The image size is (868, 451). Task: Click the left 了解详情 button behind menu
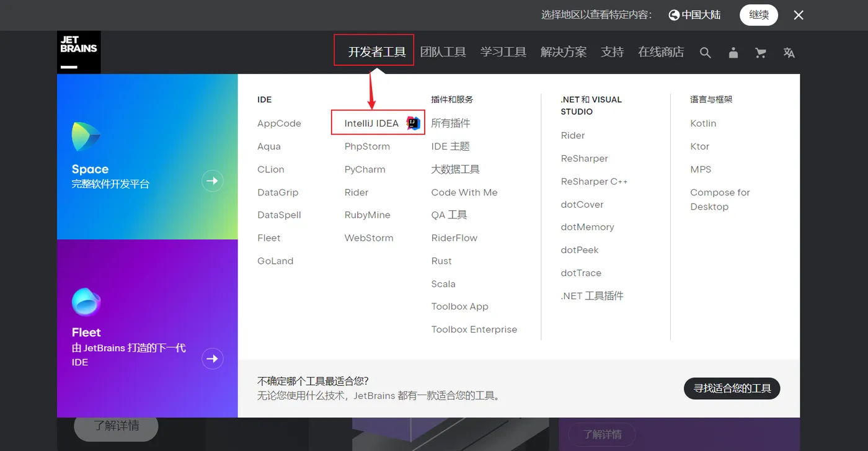117,426
